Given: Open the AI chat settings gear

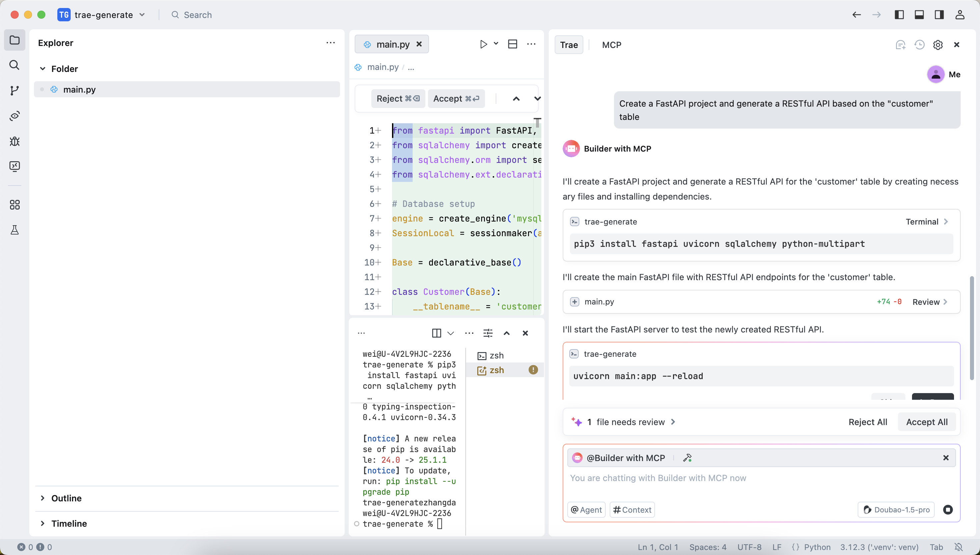Looking at the screenshot, I should (x=938, y=45).
